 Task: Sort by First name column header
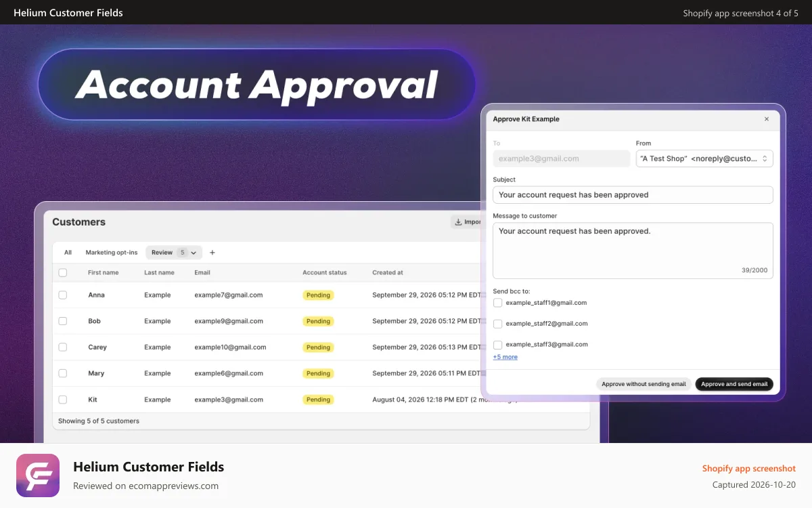point(103,272)
